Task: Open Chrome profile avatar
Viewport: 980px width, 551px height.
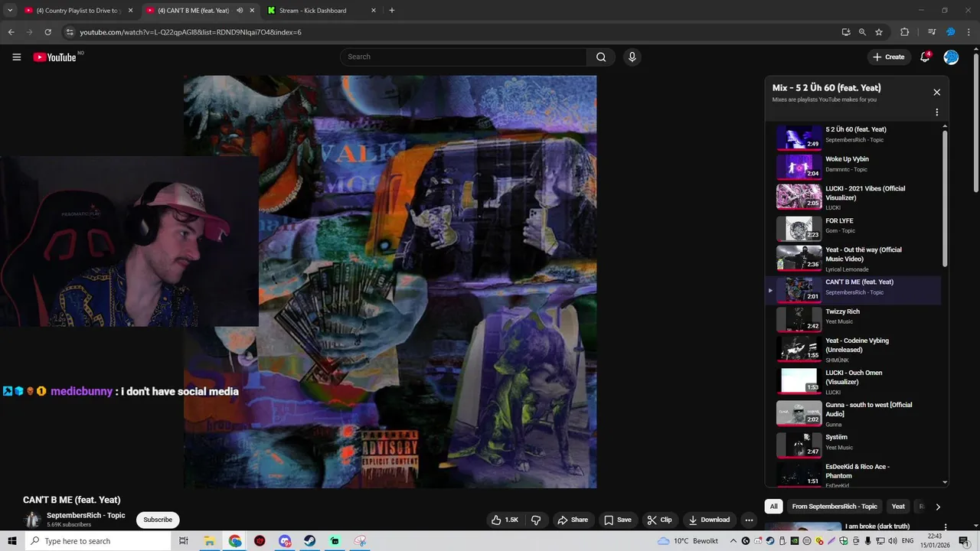Action: tap(951, 32)
